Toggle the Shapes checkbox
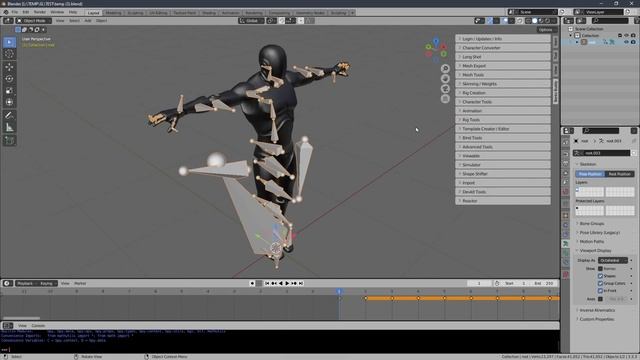 click(x=600, y=276)
